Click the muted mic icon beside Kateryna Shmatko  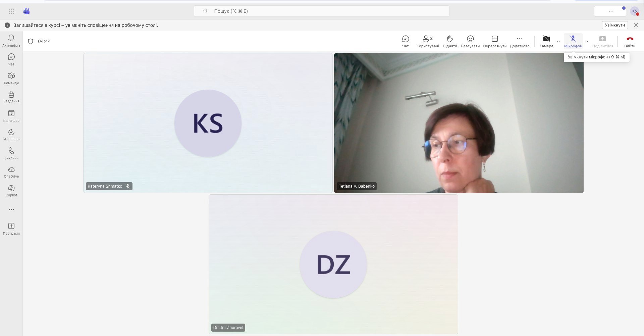(x=128, y=186)
